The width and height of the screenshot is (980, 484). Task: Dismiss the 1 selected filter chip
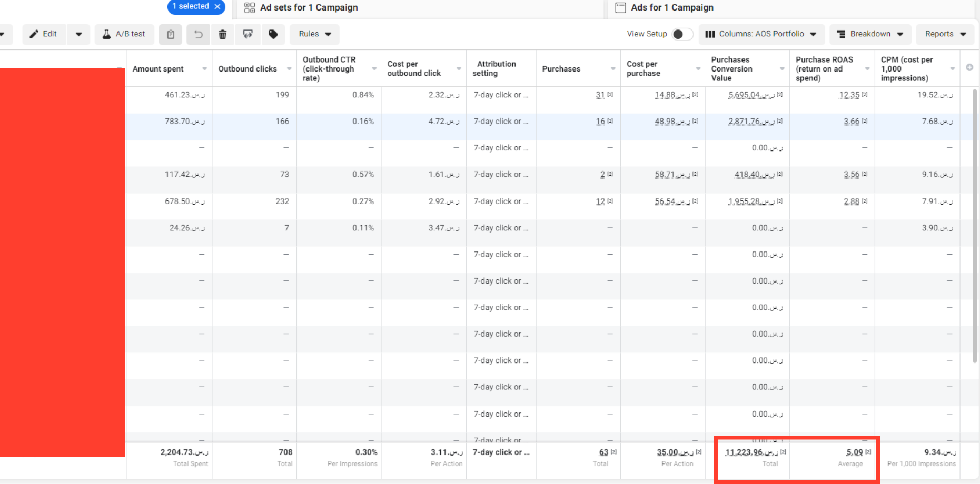coord(218,7)
